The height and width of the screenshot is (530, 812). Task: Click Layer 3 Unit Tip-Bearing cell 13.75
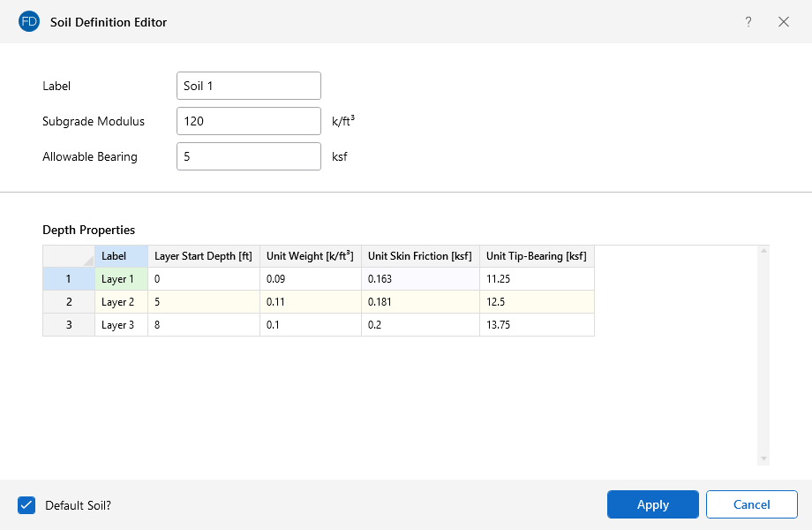click(537, 325)
